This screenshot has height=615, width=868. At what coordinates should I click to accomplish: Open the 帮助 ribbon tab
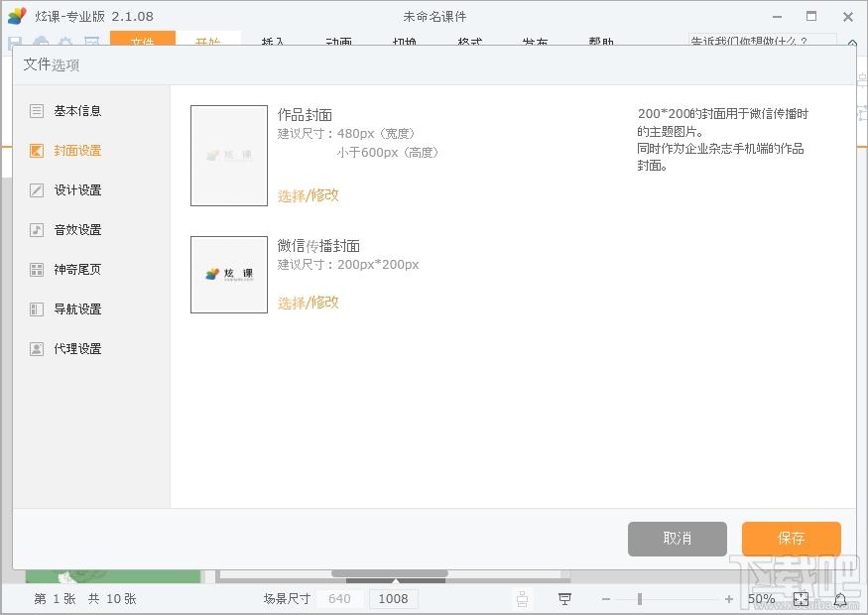click(601, 40)
